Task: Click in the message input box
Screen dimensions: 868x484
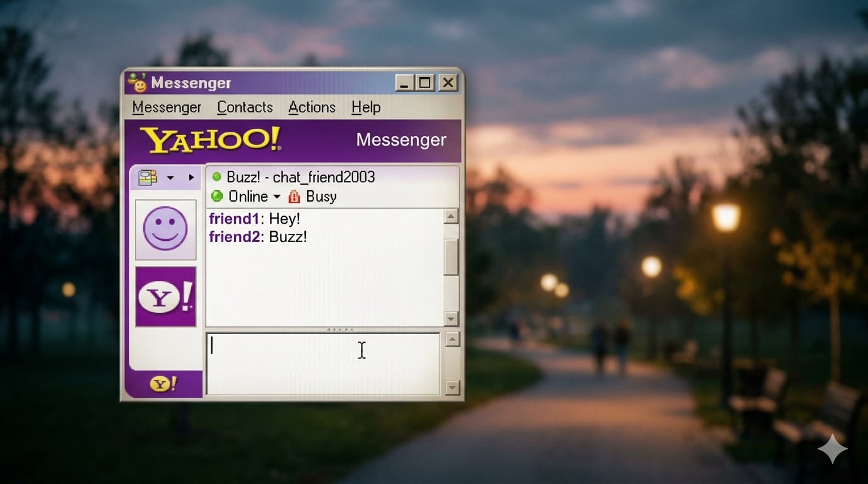Action: pos(323,364)
